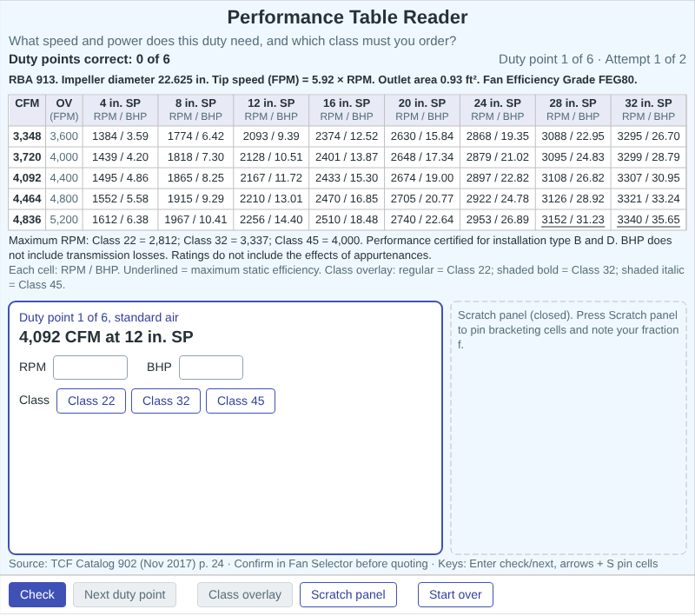This screenshot has width=695, height=616.
Task: Select cell 2401 / 13.87
Action: point(347,157)
